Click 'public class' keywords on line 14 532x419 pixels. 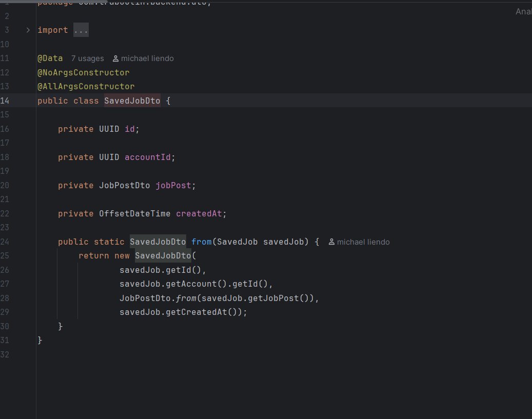[68, 101]
